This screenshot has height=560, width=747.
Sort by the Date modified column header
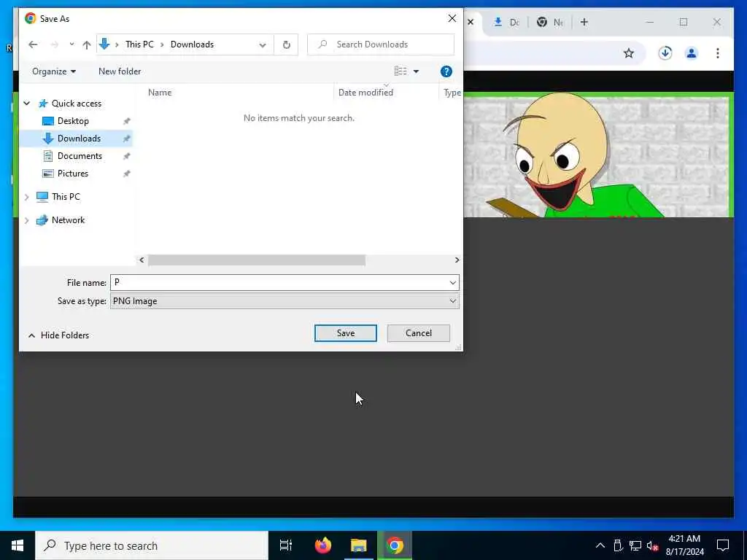pyautogui.click(x=366, y=93)
